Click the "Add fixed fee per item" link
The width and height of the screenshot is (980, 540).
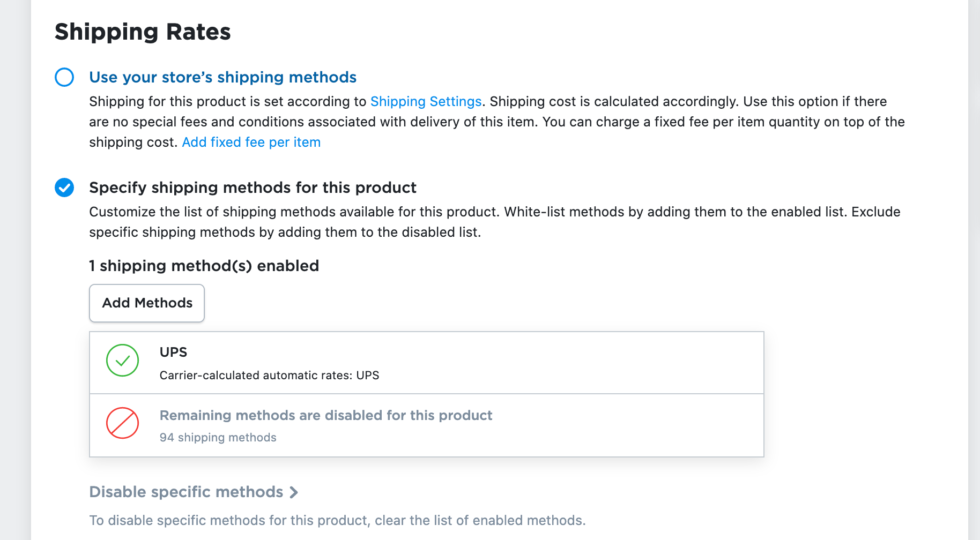251,142
